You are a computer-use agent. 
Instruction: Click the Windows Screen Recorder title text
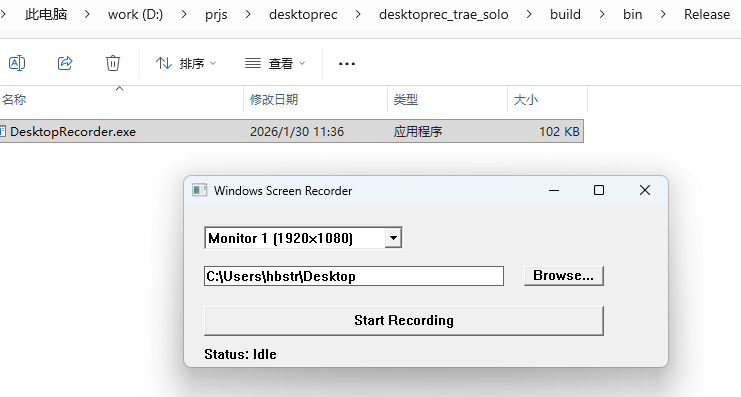coord(283,190)
